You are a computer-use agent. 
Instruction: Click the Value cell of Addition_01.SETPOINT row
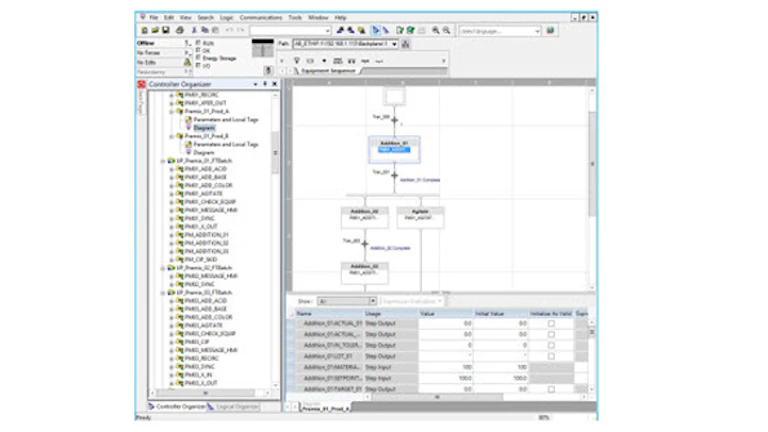coord(446,378)
